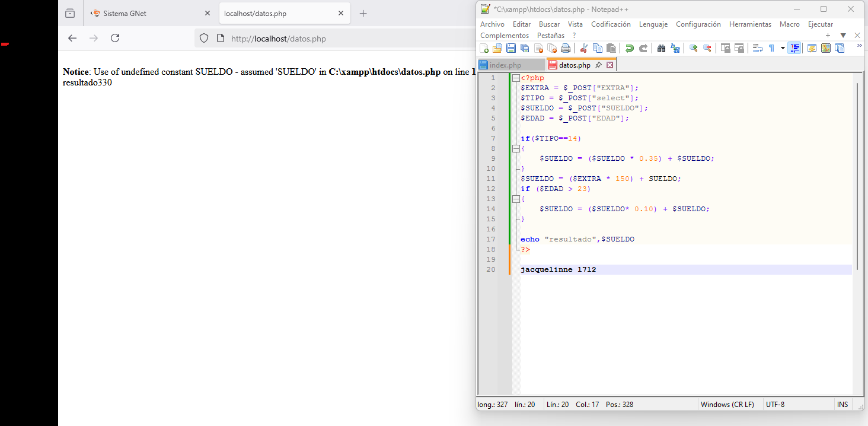The height and width of the screenshot is (426, 868).
Task: Click the Print toolbar icon
Action: [x=566, y=48]
